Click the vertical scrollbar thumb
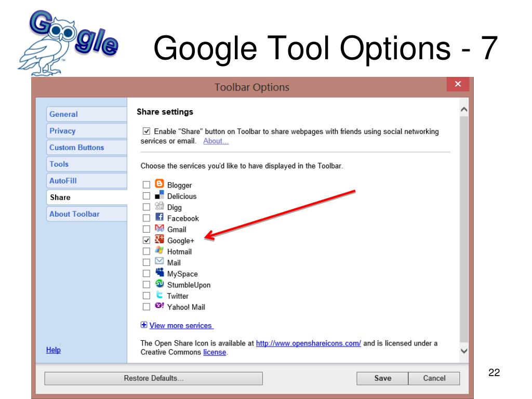Screen dimensions: 532x399 coord(464,229)
